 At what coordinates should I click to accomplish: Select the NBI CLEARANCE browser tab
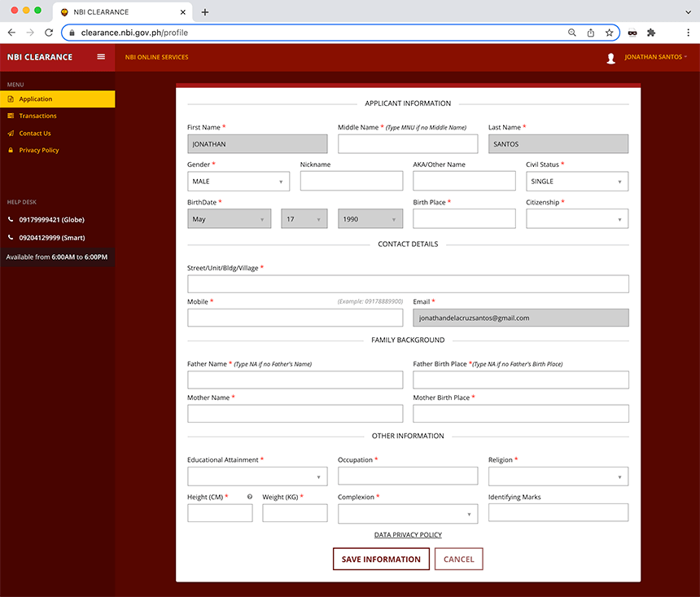(x=122, y=12)
